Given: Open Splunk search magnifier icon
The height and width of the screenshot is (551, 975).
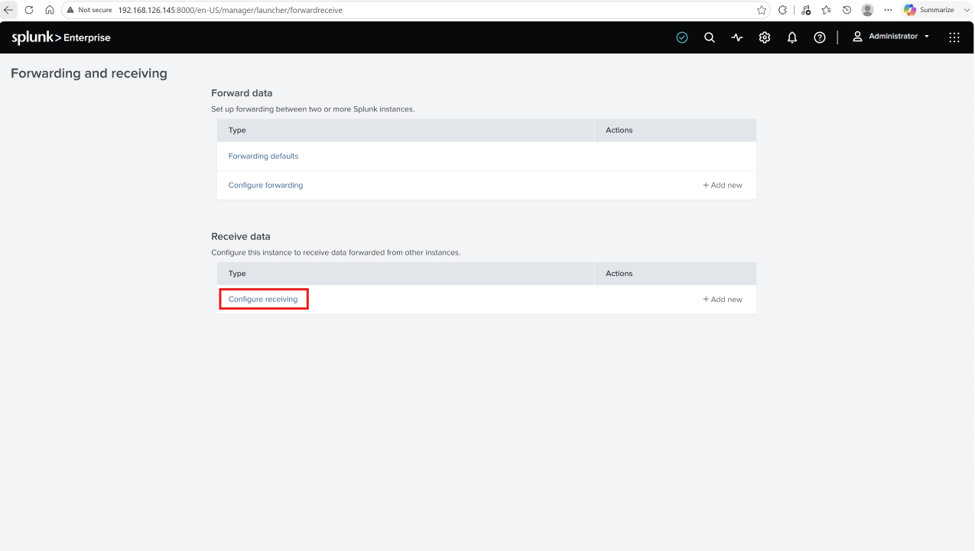Looking at the screenshot, I should 709,37.
